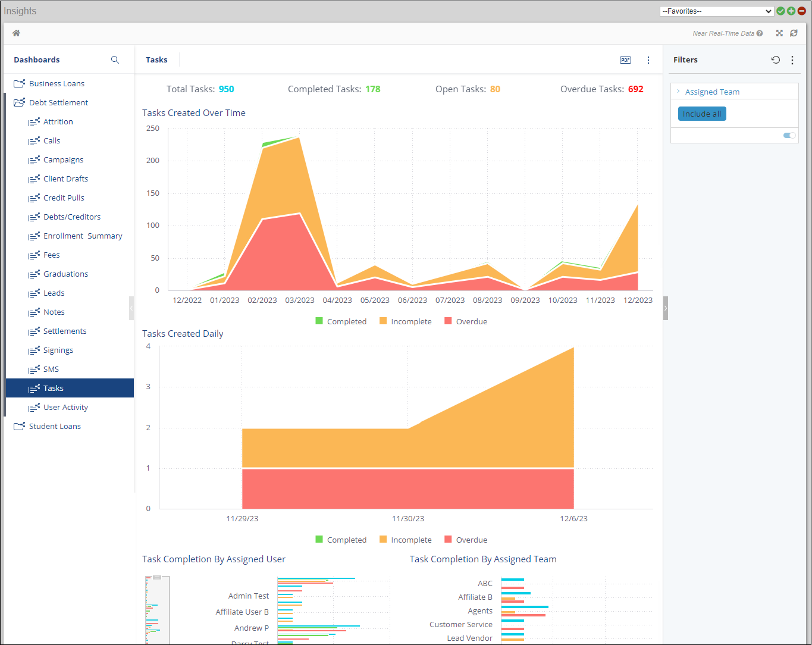This screenshot has width=812, height=645.
Task: Reset filters with the undo icon
Action: (x=776, y=60)
